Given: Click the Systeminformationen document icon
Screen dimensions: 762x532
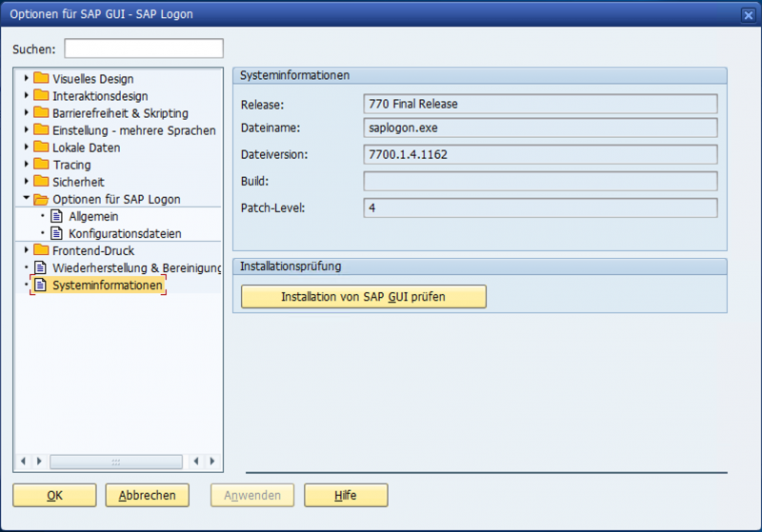Looking at the screenshot, I should pos(41,285).
